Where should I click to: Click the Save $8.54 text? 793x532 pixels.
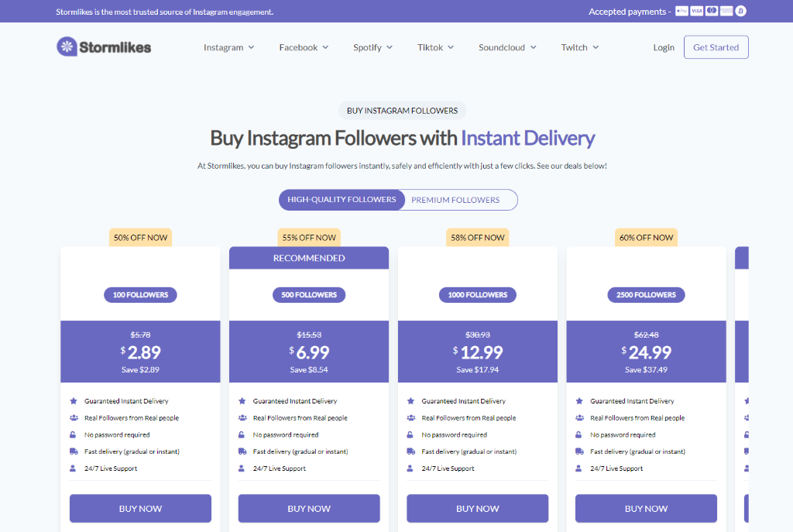pos(309,369)
